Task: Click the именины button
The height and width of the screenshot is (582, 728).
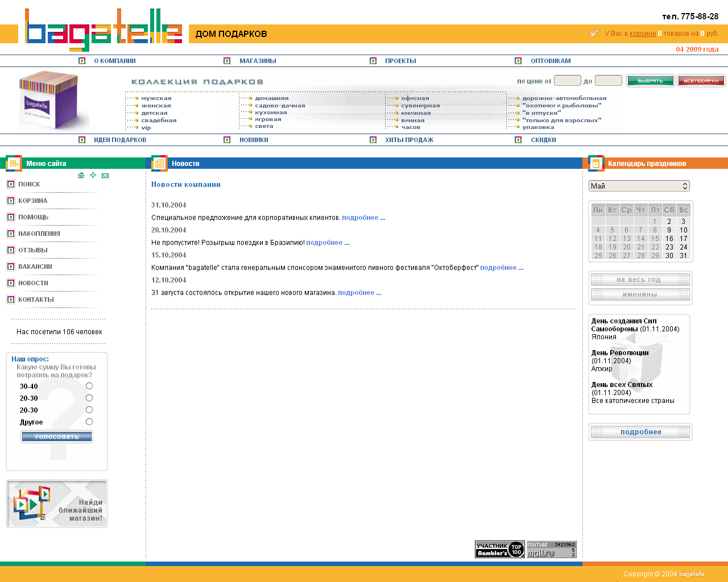Action: [x=640, y=294]
